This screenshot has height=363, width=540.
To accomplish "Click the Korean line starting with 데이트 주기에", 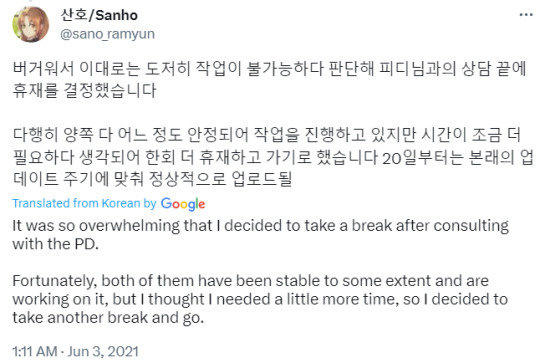I will (152, 179).
